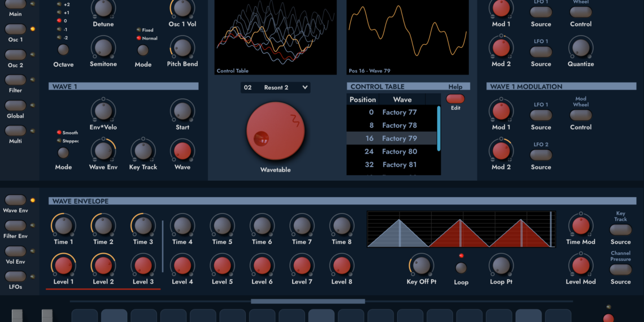The height and width of the screenshot is (322, 644).
Task: Click the Semitone knob
Action: click(x=103, y=48)
